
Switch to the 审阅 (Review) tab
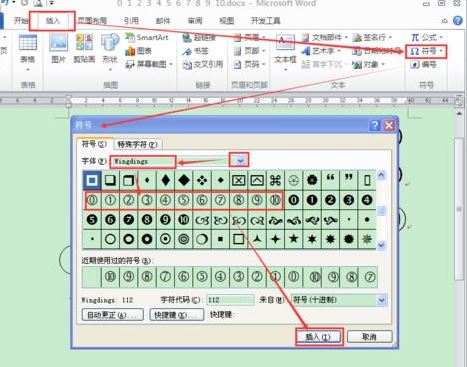click(x=195, y=21)
